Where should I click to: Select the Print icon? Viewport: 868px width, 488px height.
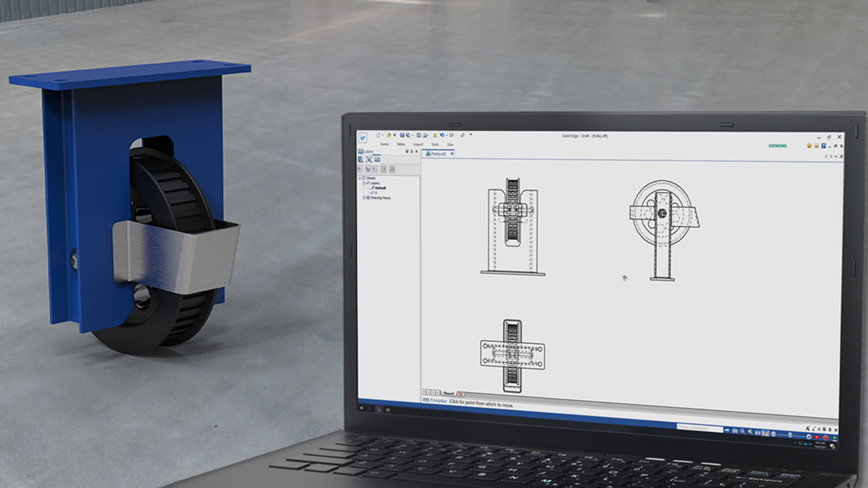419,135
